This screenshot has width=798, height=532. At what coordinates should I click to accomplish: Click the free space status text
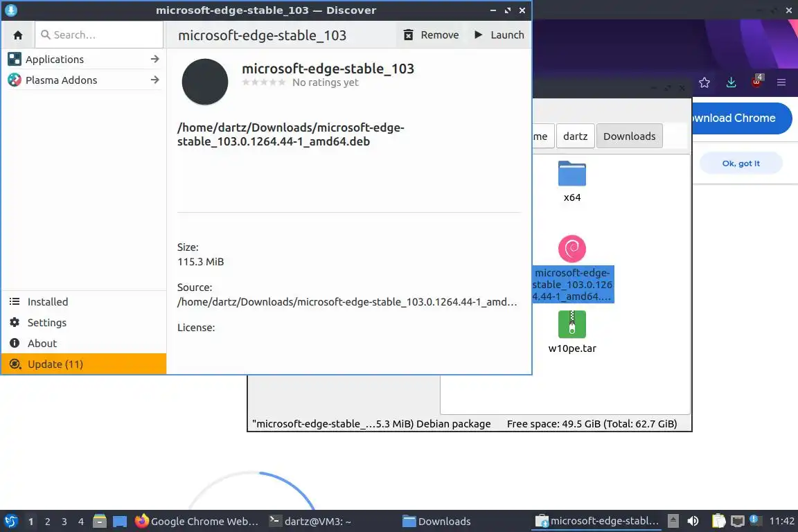pyautogui.click(x=592, y=424)
